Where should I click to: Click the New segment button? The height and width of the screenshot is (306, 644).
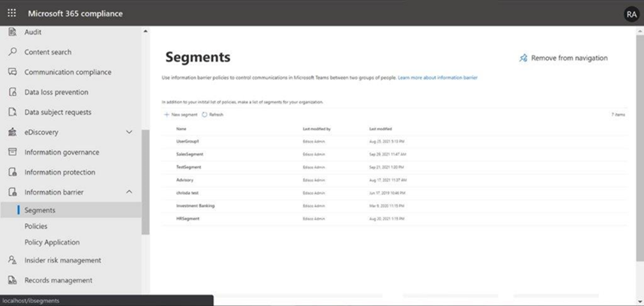181,115
